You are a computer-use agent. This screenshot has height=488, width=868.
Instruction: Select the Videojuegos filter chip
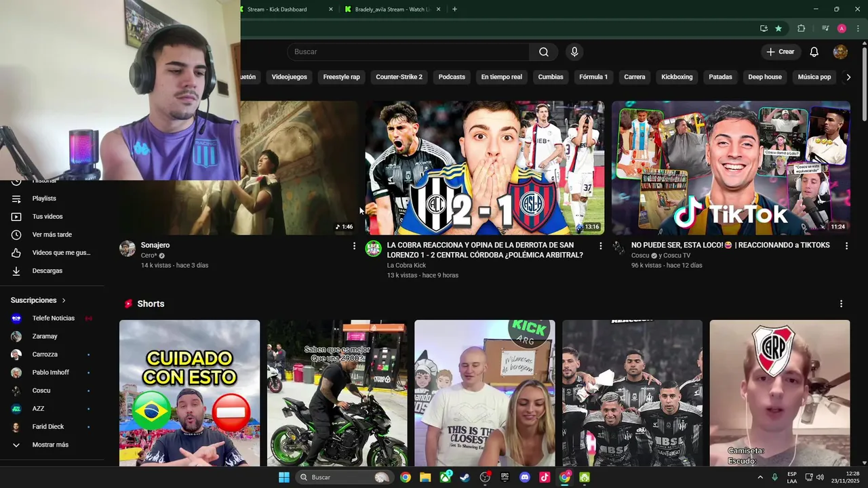(x=289, y=77)
